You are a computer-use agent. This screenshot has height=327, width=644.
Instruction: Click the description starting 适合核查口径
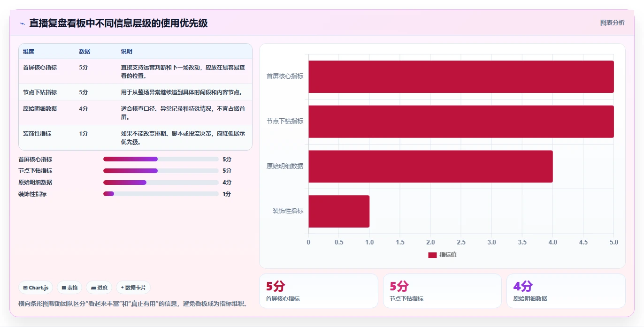click(183, 113)
